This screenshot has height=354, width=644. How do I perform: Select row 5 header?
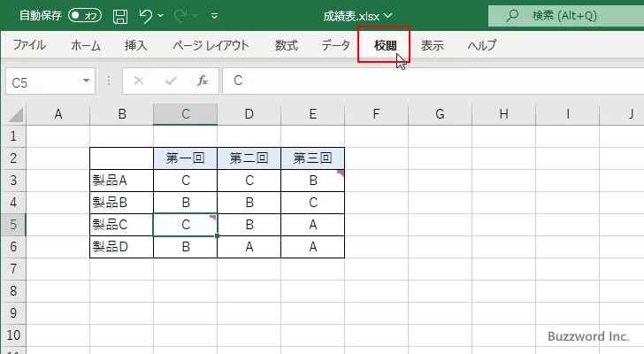pyautogui.click(x=13, y=225)
